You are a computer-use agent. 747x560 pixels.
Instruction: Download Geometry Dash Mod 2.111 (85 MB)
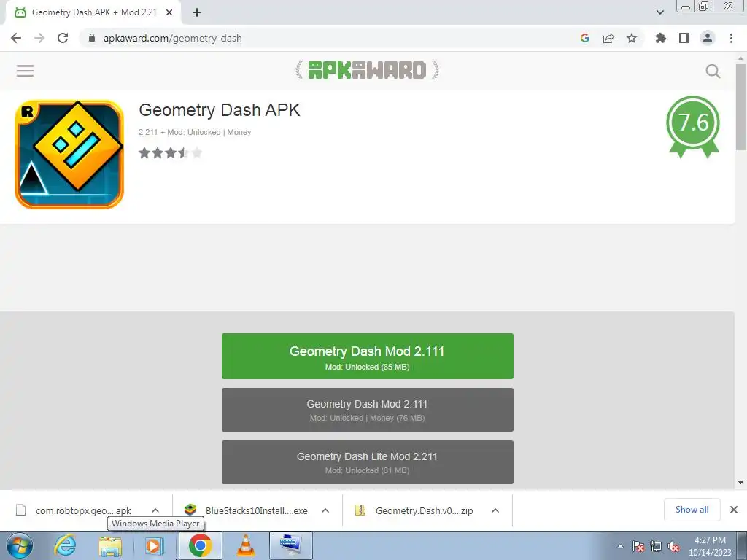368,356
